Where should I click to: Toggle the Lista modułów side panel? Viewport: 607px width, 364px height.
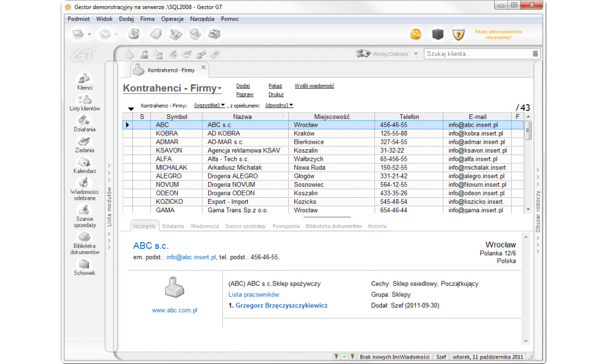(x=109, y=206)
